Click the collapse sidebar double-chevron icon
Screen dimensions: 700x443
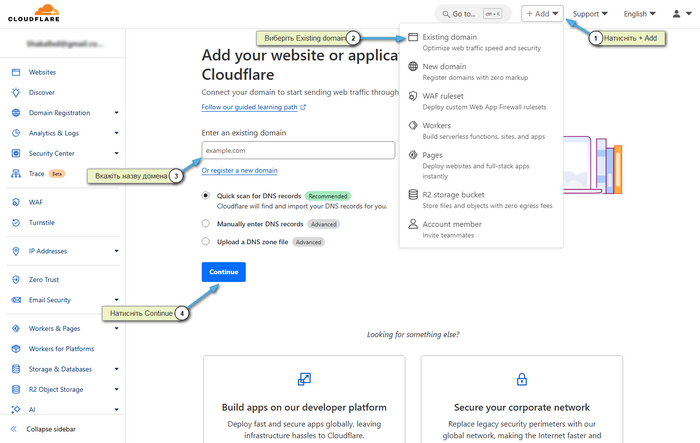pyautogui.click(x=14, y=429)
